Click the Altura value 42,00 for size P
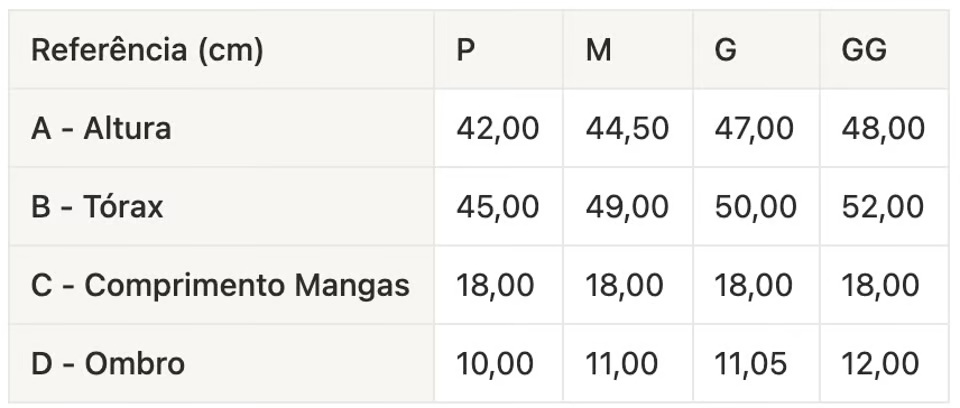Screen dimensions: 960x408 pos(497,128)
